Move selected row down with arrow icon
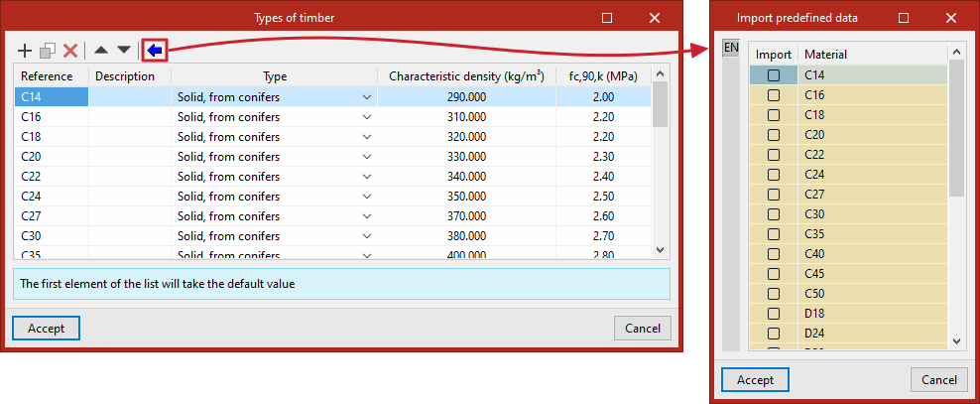This screenshot has height=404, width=980. pyautogui.click(x=124, y=50)
